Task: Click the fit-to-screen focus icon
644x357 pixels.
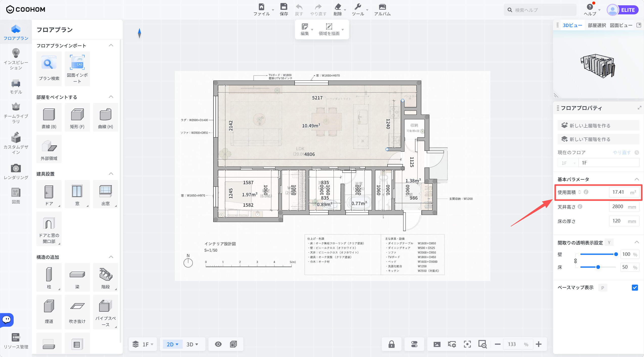Action: (x=467, y=344)
